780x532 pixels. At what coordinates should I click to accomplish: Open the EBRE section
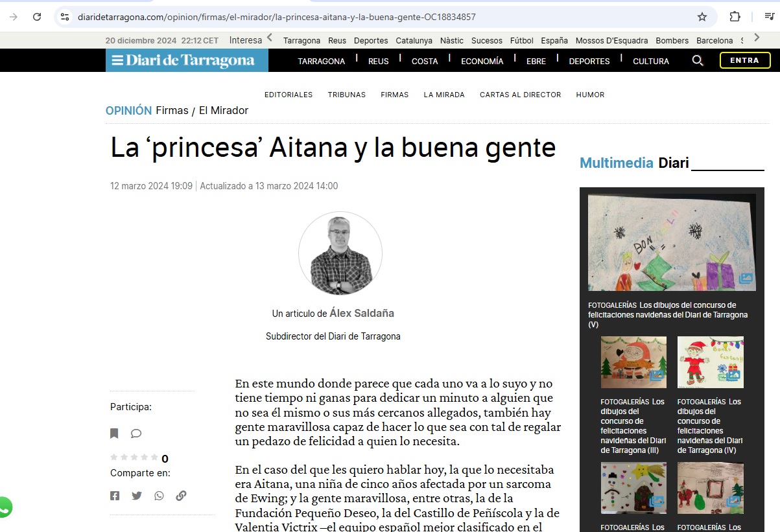coord(536,62)
